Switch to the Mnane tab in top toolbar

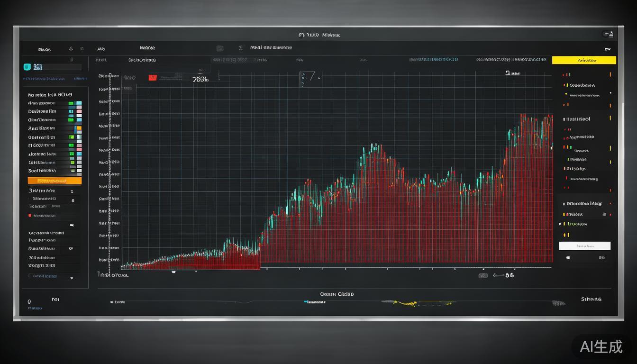pyautogui.click(x=147, y=48)
